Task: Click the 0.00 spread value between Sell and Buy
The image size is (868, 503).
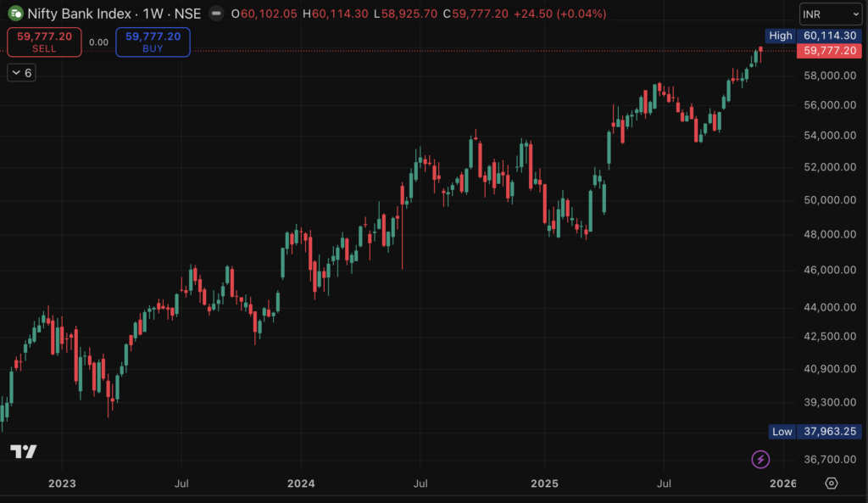Action: 98,42
